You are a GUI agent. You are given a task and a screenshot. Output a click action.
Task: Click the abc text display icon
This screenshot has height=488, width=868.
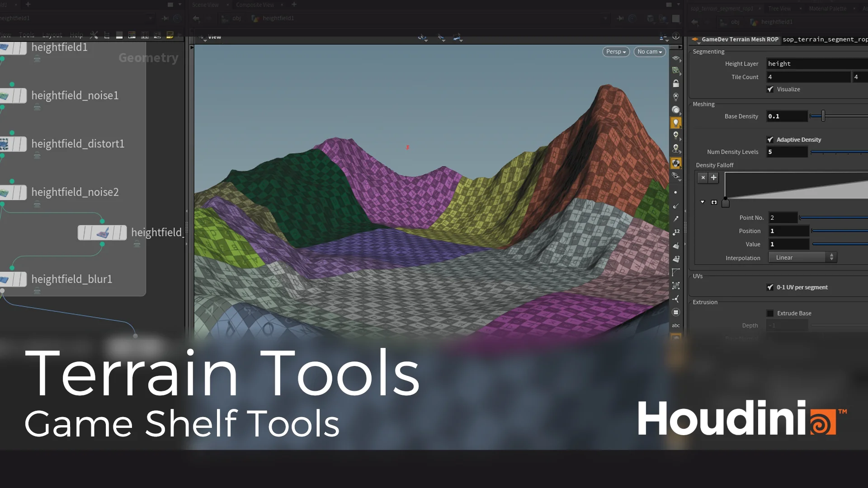click(676, 325)
